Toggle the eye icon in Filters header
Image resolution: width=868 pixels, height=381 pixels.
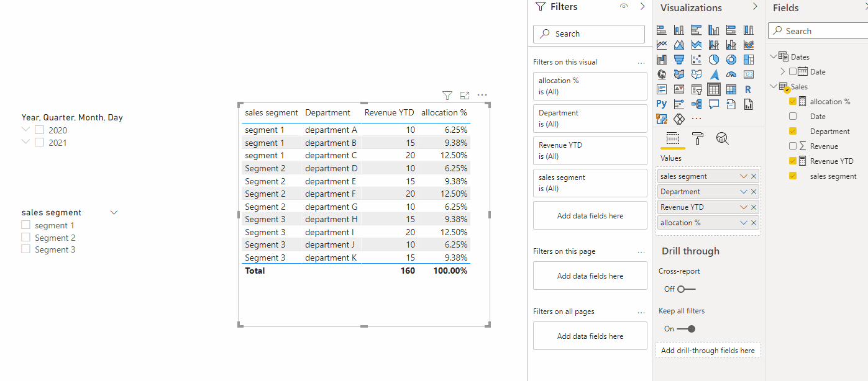pyautogui.click(x=624, y=6)
